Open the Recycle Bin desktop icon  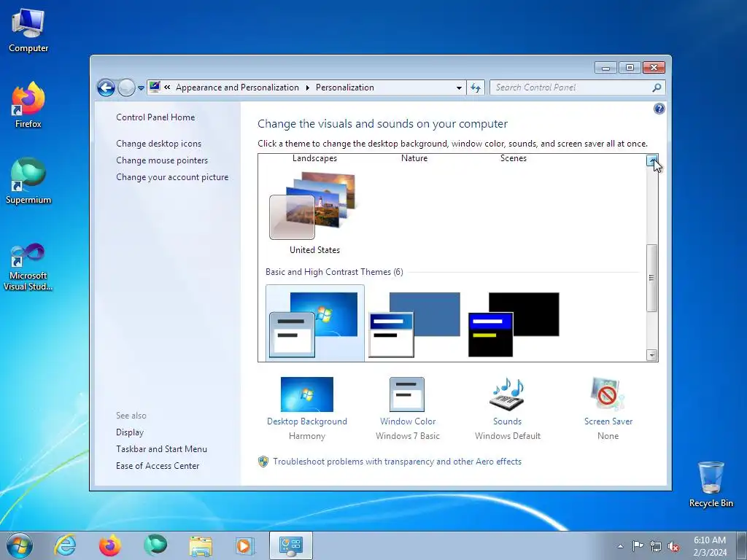click(711, 484)
